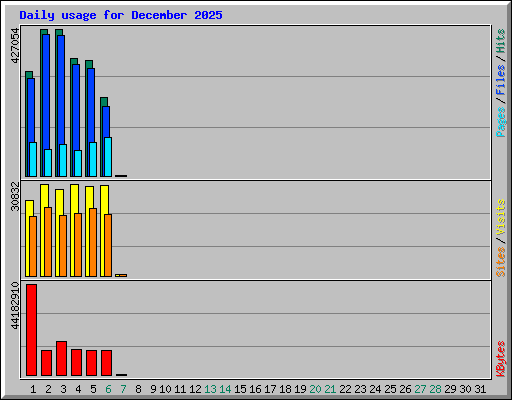512x400 pixels.
Task: Click the red "KBytes" legend label
Action: click(x=501, y=359)
